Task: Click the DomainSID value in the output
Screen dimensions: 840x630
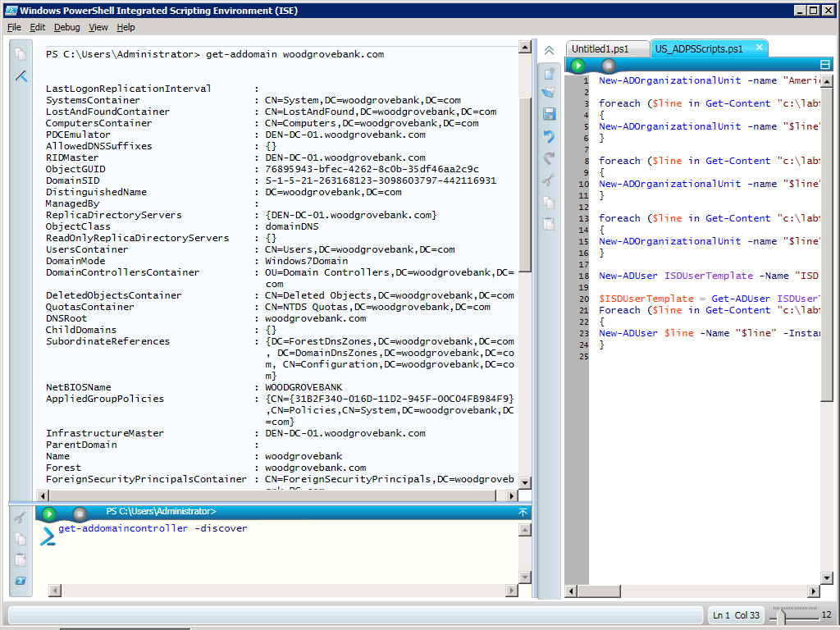Action: pos(381,180)
